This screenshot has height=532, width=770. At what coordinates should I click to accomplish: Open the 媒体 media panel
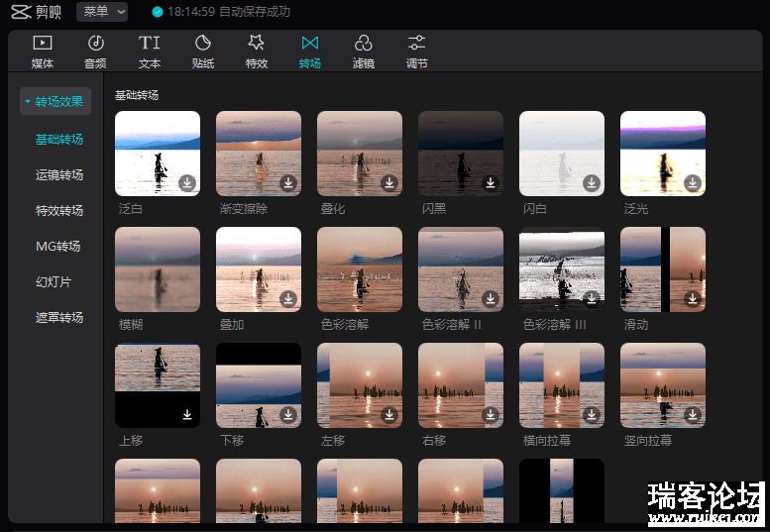(x=43, y=52)
